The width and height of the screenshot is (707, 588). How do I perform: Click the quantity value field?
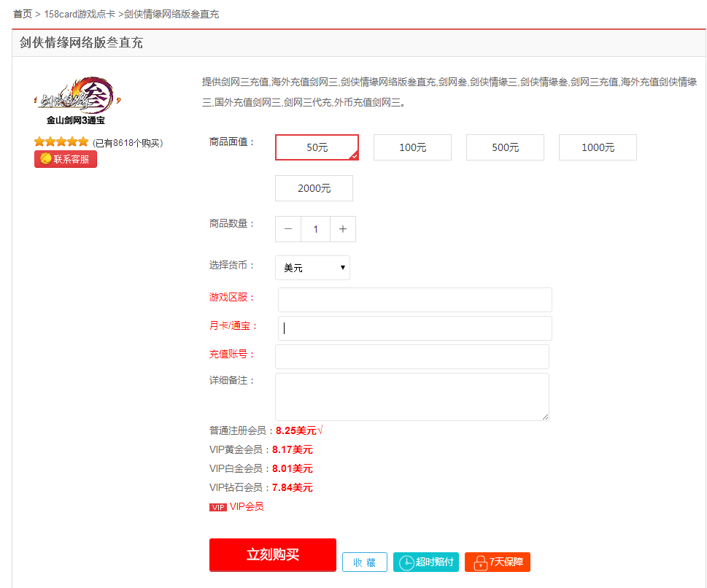[316, 229]
